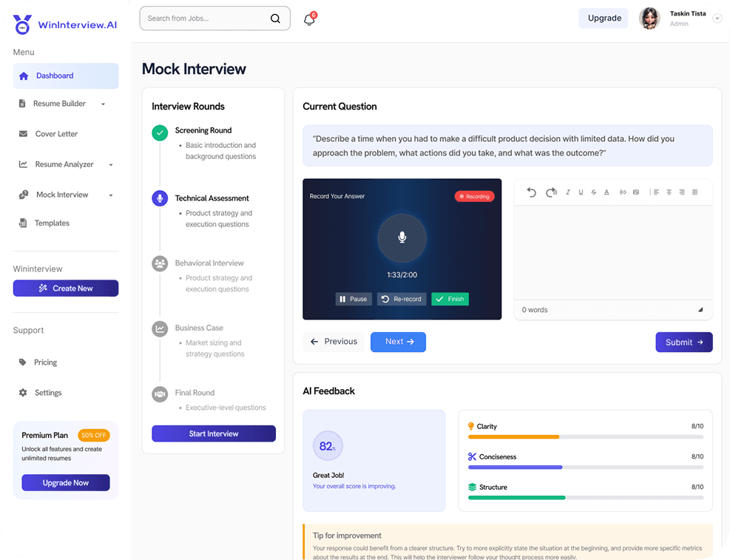This screenshot has height=560, width=730.
Task: Click the microphone icon in the recorder
Action: [402, 237]
